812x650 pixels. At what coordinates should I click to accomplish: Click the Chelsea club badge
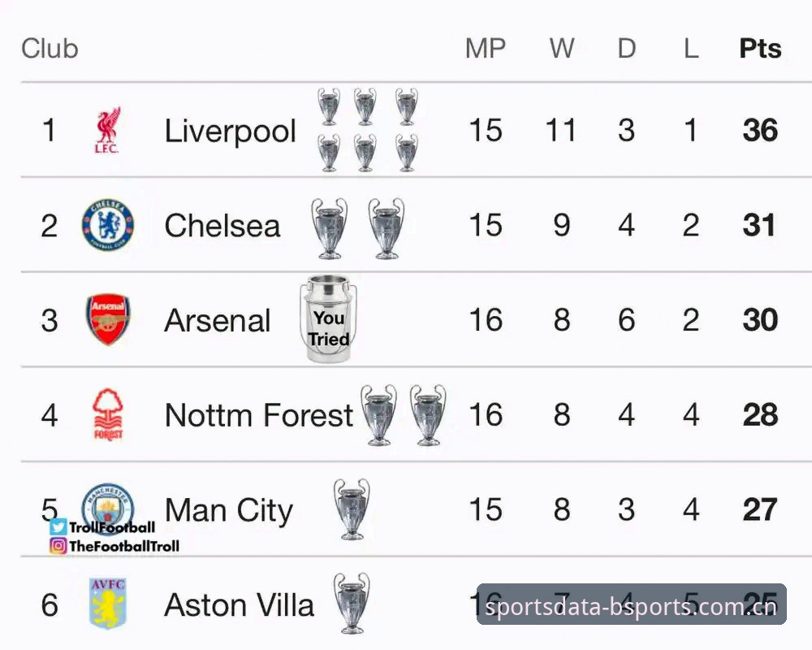(x=108, y=225)
